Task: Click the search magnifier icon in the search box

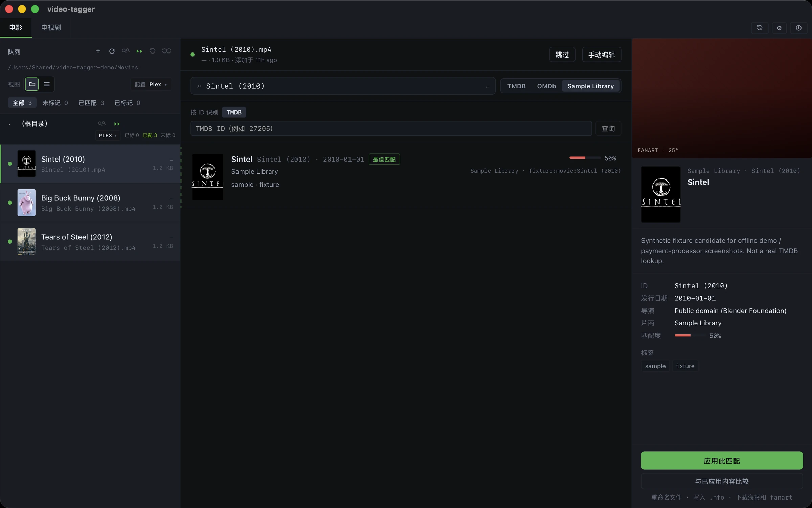Action: 199,86
